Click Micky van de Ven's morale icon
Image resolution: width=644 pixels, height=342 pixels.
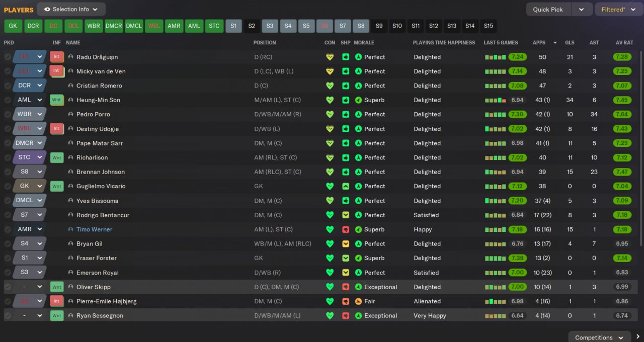(x=358, y=71)
